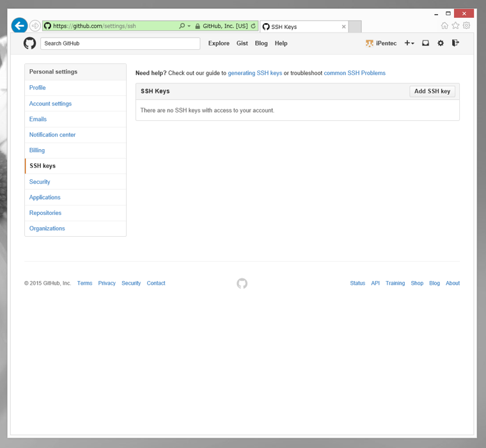Image resolution: width=486 pixels, height=448 pixels.
Task: Click the GitHub favicon in address bar
Action: click(x=47, y=26)
